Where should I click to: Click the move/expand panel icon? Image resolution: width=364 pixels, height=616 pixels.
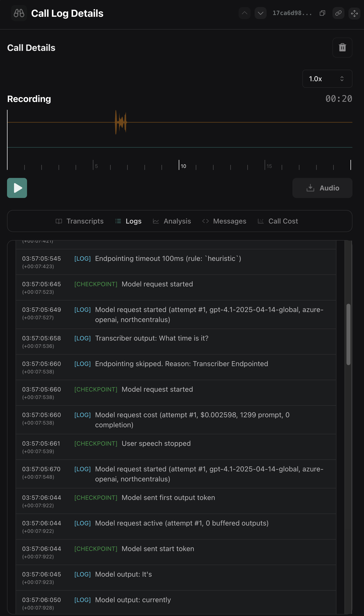coord(354,13)
